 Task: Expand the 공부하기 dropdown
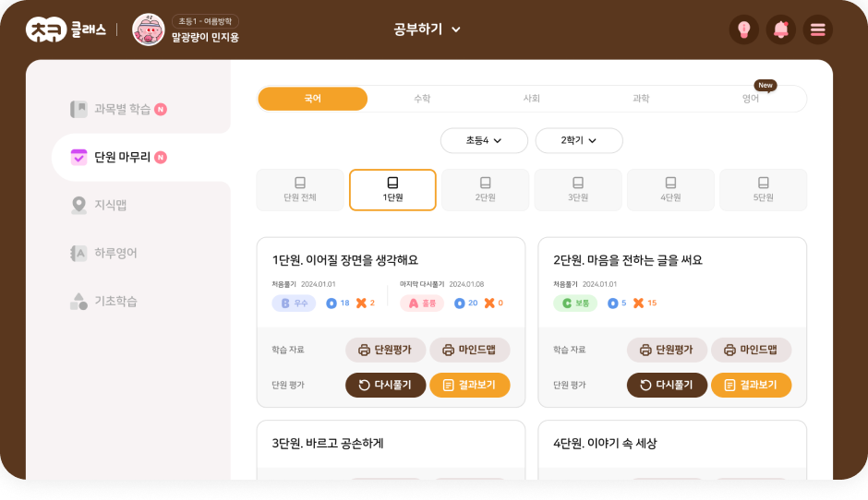click(427, 30)
